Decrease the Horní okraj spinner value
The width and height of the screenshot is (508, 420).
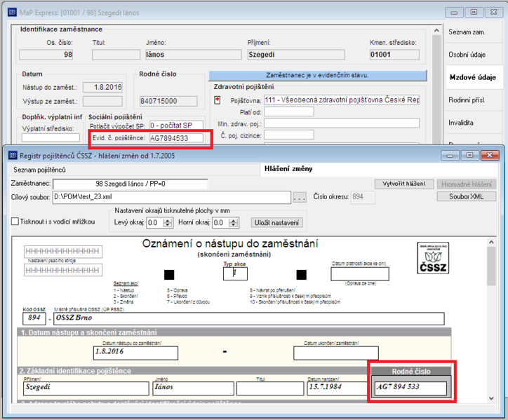(233, 225)
